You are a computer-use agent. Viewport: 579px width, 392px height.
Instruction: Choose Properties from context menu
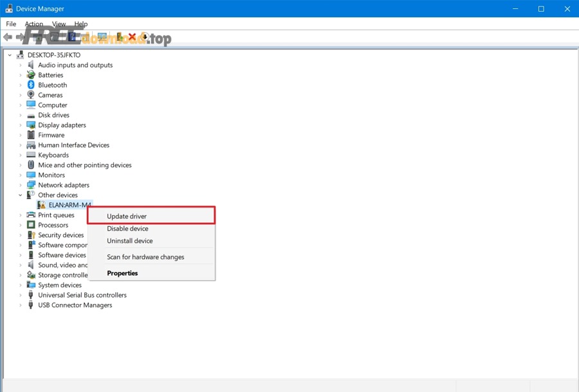(x=151, y=273)
